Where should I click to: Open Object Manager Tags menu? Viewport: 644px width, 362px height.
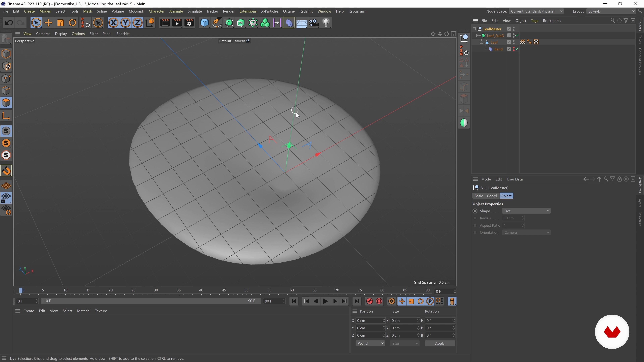point(534,21)
